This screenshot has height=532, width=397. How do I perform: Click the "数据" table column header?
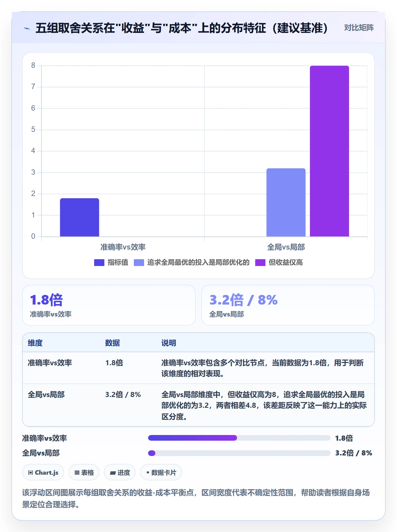tap(113, 343)
